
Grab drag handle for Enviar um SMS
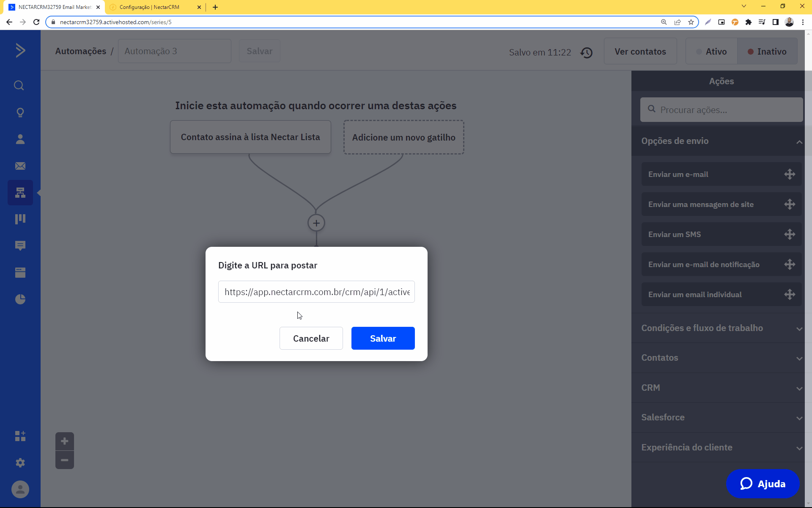(x=790, y=235)
